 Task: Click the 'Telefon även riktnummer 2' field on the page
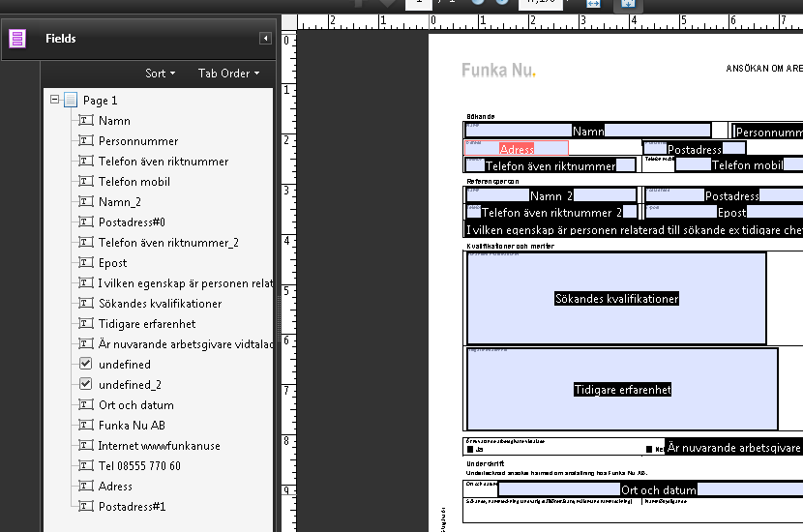coord(551,212)
